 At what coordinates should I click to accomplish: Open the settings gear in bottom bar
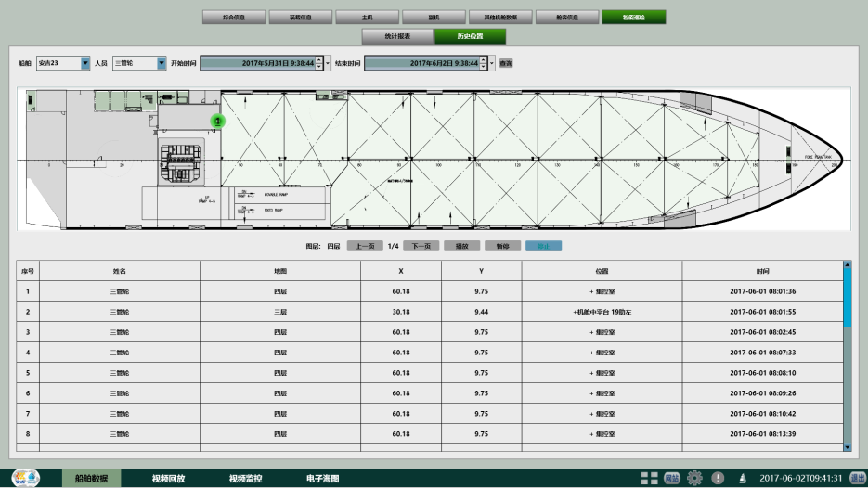tap(694, 478)
